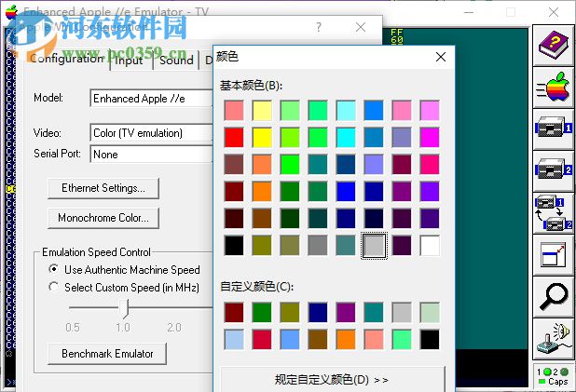Click the Benchmark Emulator button
Viewport: 576px width, 392px height.
tap(107, 354)
